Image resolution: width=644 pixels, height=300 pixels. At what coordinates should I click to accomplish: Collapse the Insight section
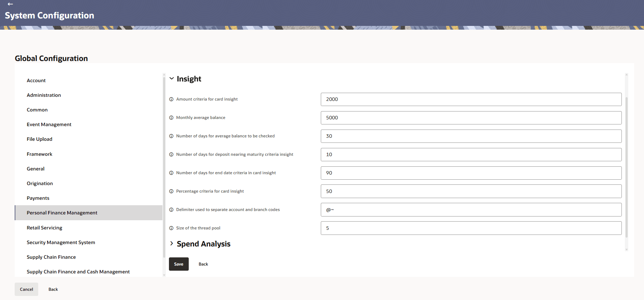point(172,79)
